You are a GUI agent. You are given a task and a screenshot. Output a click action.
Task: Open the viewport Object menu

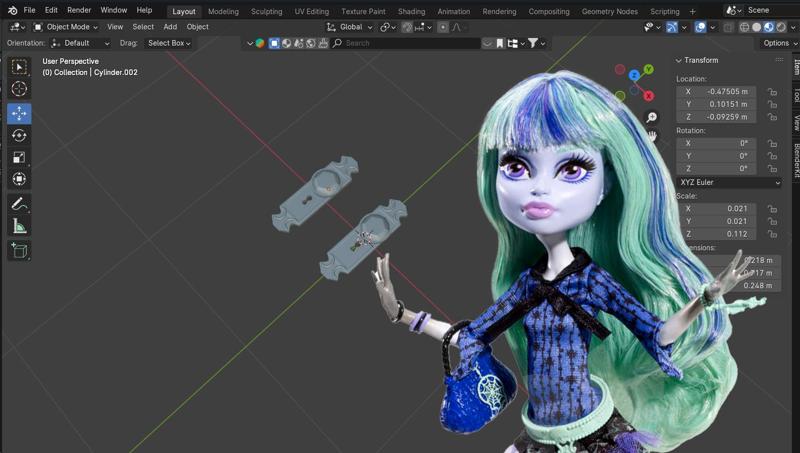(x=197, y=27)
